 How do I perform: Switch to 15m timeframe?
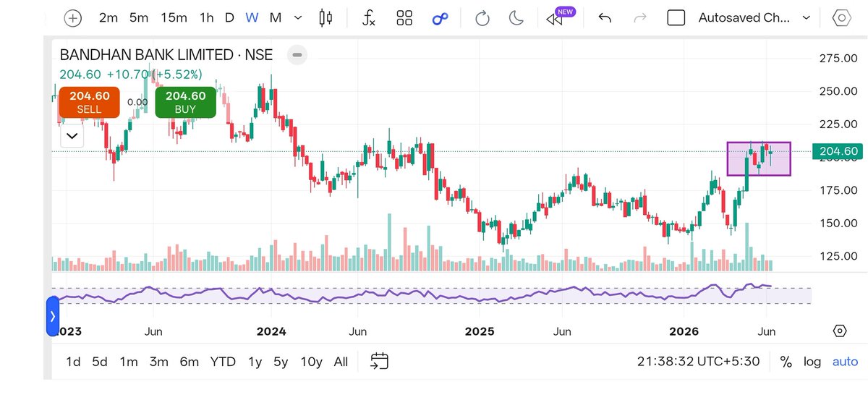[x=174, y=17]
